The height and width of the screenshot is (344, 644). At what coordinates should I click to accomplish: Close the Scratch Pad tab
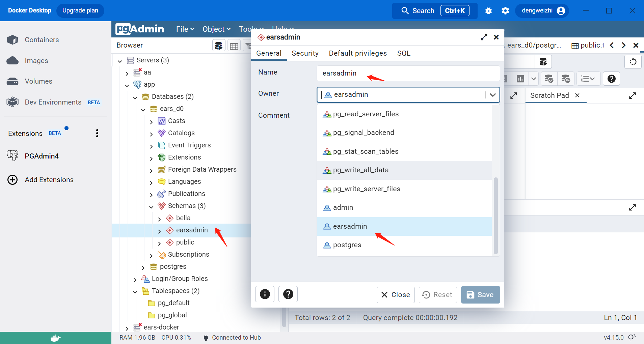coord(577,95)
